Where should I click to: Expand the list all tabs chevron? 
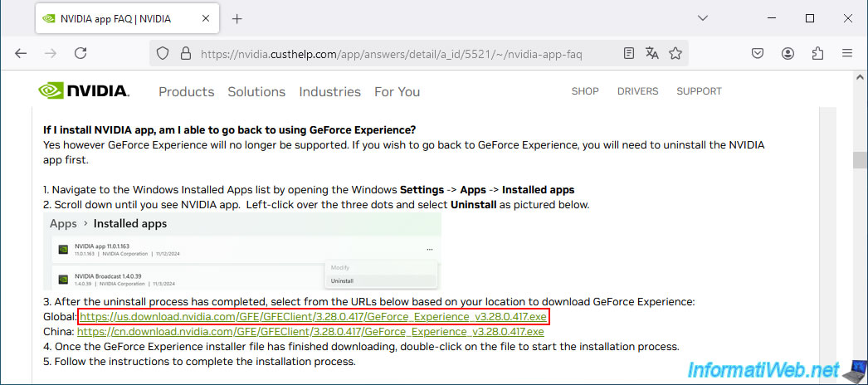click(x=703, y=18)
